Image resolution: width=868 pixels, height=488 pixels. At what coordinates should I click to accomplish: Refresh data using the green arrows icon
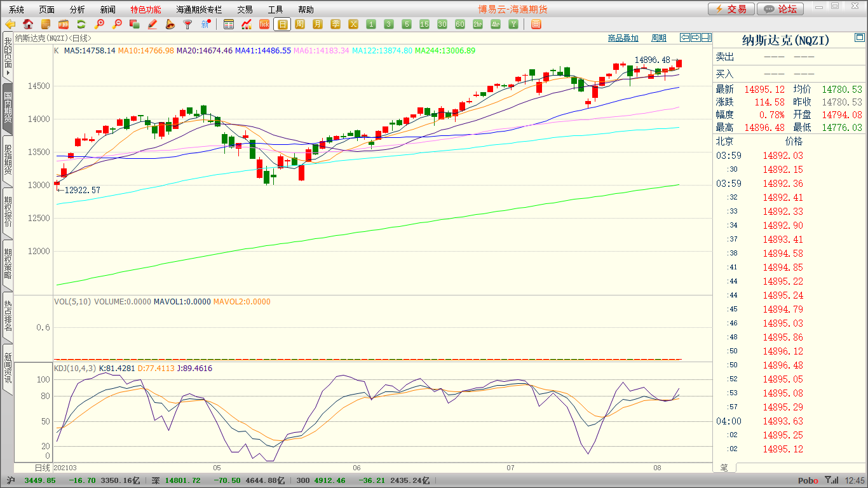click(81, 24)
